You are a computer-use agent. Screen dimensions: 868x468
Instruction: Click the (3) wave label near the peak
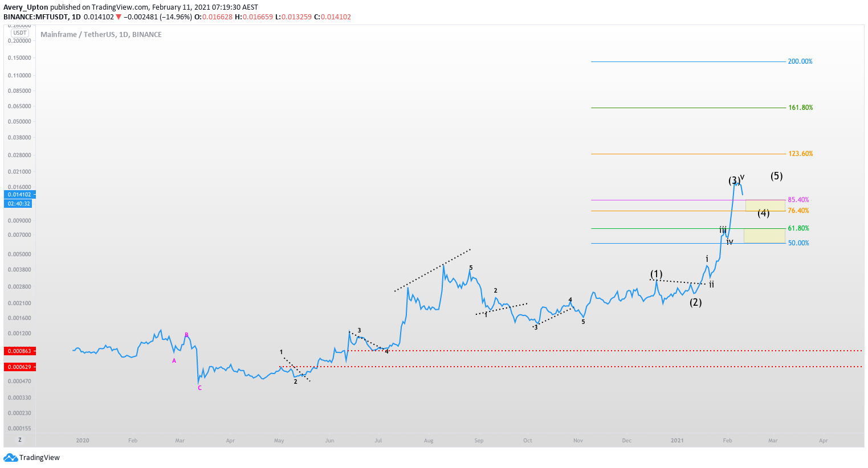coord(734,181)
